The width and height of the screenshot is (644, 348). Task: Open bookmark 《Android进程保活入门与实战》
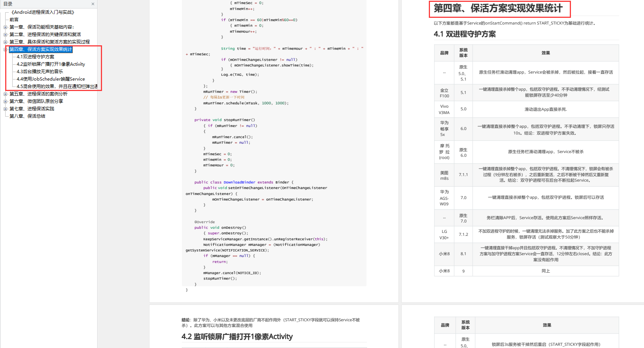42,12
